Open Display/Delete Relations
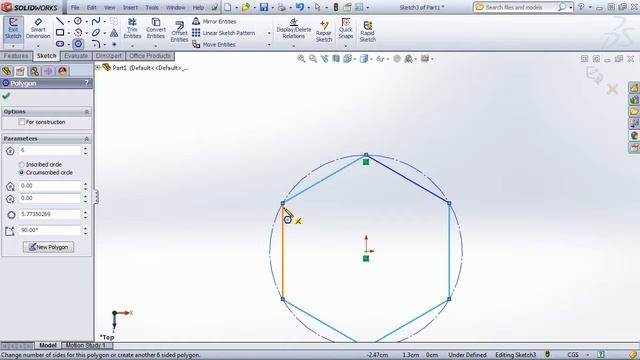The width and height of the screenshot is (640, 360). coord(293,29)
